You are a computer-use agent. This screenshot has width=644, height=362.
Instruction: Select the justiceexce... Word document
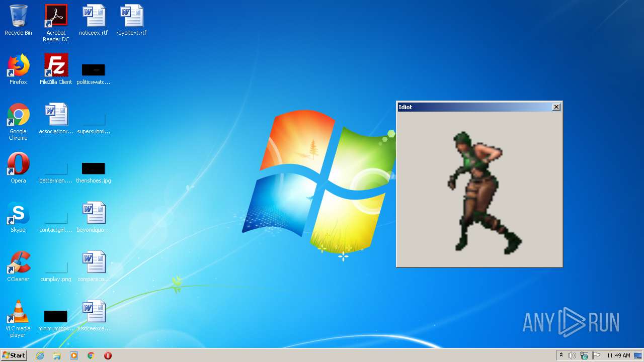[x=94, y=316]
